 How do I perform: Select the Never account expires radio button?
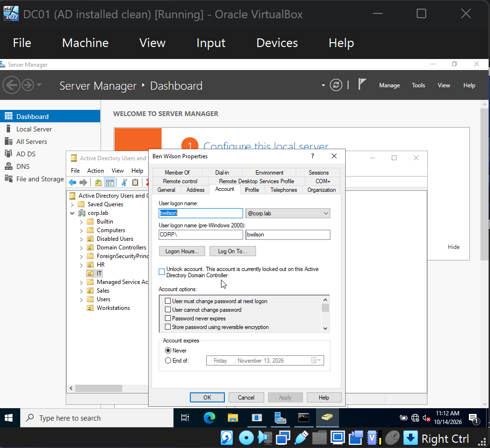click(x=168, y=351)
